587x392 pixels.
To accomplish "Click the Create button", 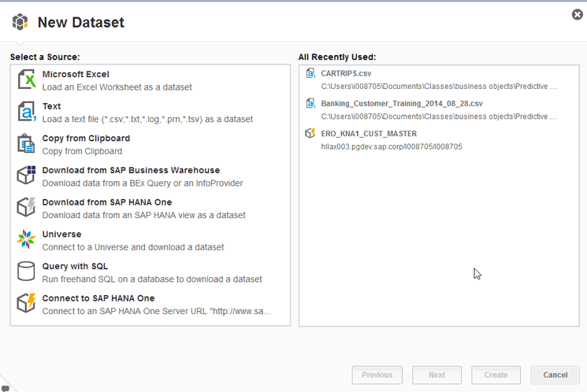I will click(x=496, y=375).
